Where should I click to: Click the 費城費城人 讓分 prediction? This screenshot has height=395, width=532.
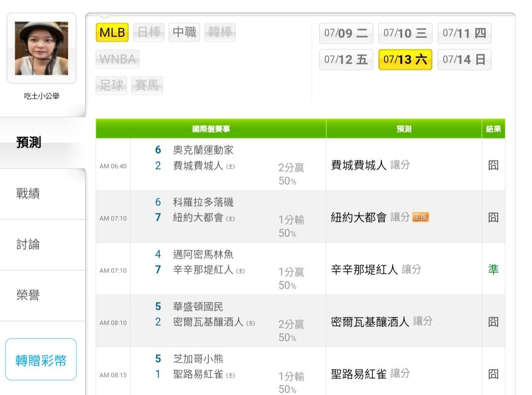370,165
